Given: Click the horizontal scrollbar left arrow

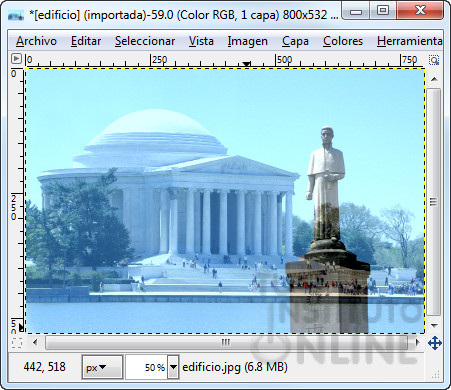Looking at the screenshot, I should (35, 342).
